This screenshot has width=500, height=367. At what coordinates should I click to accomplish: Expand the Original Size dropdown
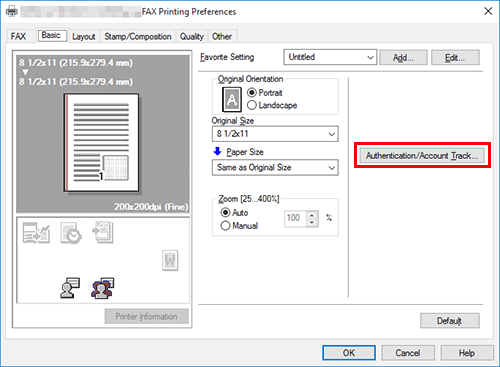275,134
